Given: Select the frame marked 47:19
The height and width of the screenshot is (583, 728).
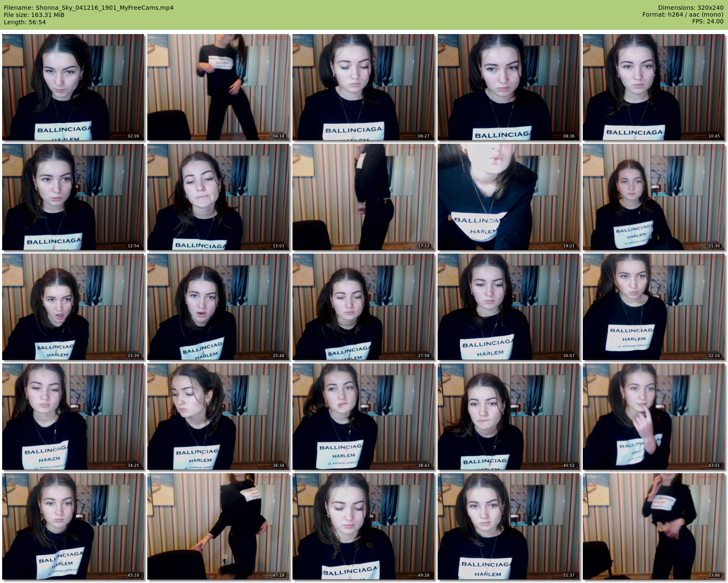Looking at the screenshot, I should [x=218, y=526].
